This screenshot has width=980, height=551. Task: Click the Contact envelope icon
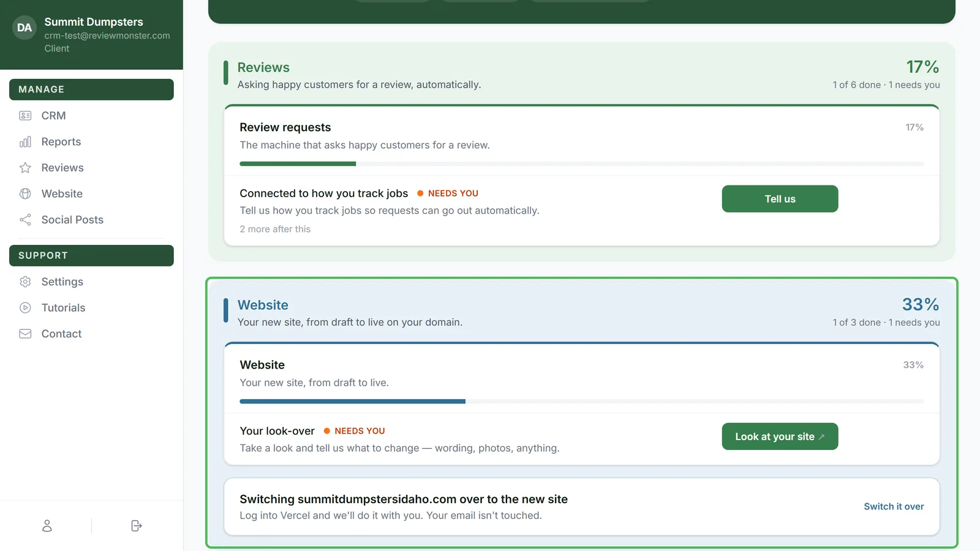click(25, 334)
